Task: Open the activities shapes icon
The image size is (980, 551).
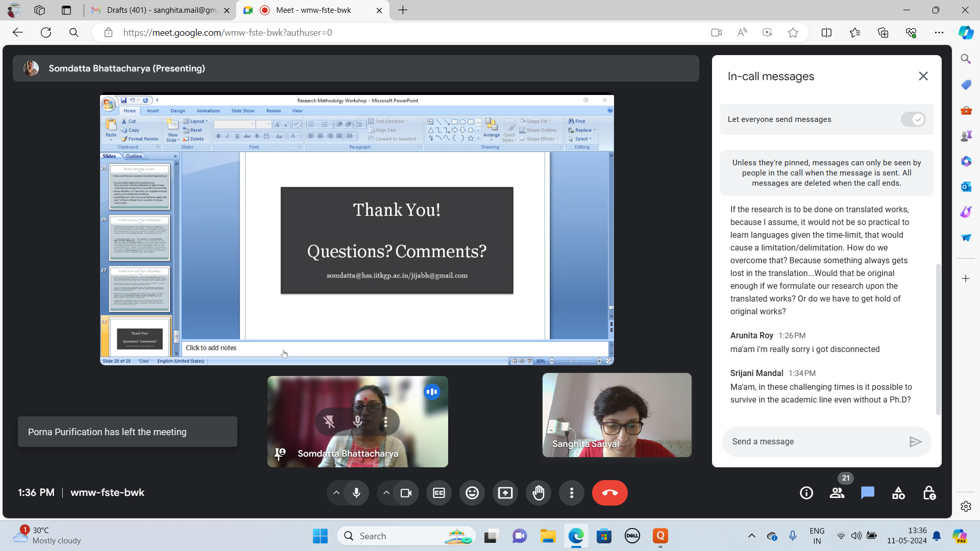Action: (898, 493)
